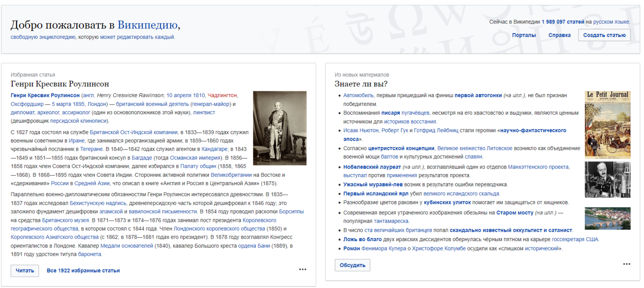This screenshot has width=644, height=288.
Task: Click the Nobel laureate black-and-white photo
Action: (x=607, y=180)
